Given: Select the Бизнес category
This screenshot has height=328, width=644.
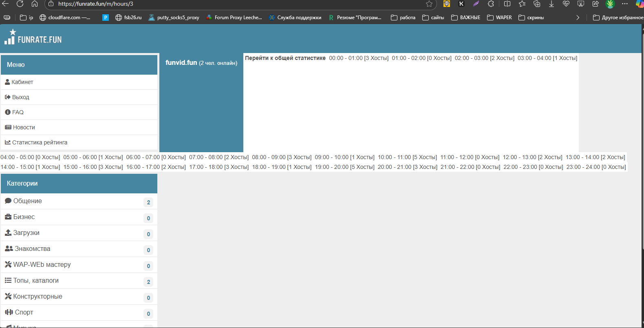Looking at the screenshot, I should pos(24,217).
